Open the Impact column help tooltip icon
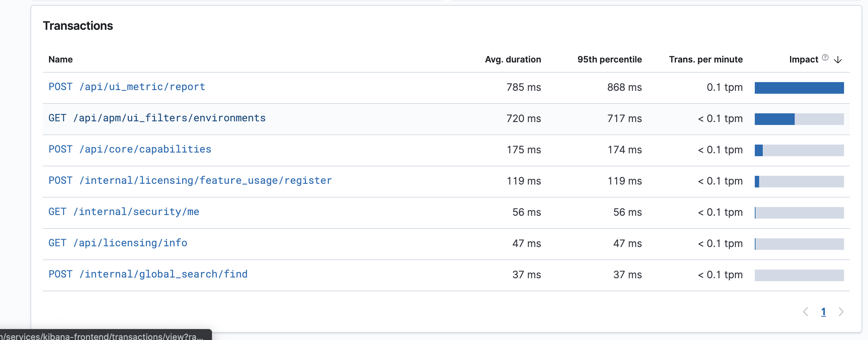Screen dimensions: 868x340 click(825, 57)
